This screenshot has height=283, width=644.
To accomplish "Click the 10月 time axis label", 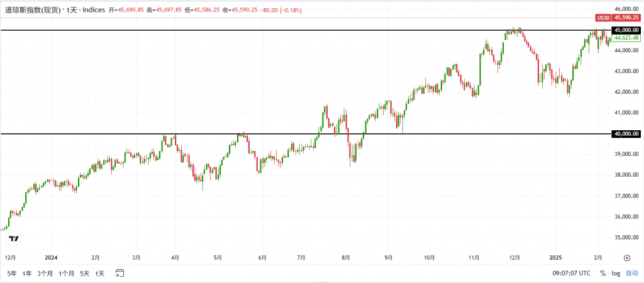I will [x=429, y=258].
